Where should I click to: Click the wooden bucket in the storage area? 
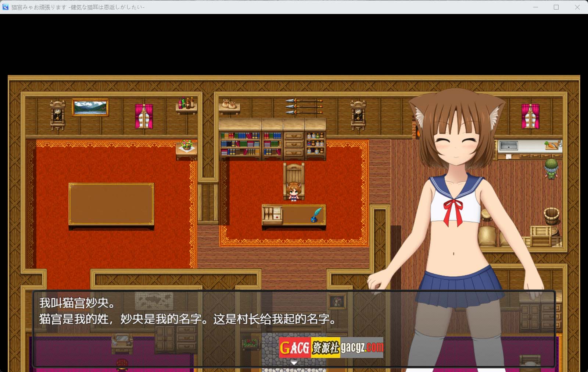point(551,216)
